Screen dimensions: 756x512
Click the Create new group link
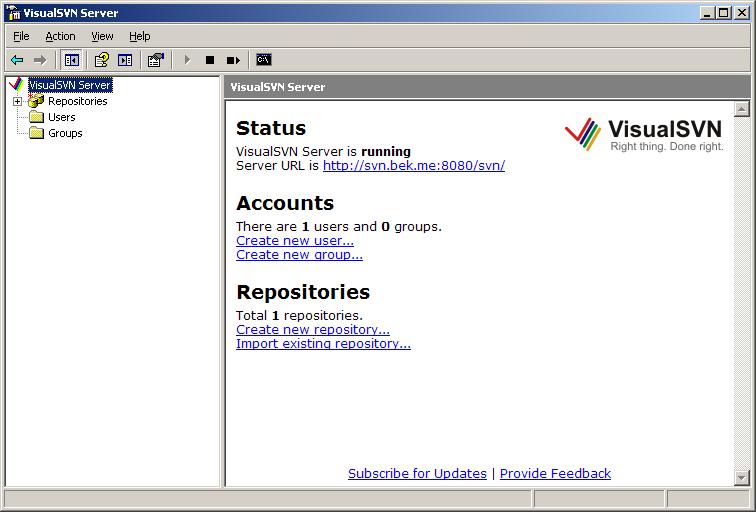point(299,255)
